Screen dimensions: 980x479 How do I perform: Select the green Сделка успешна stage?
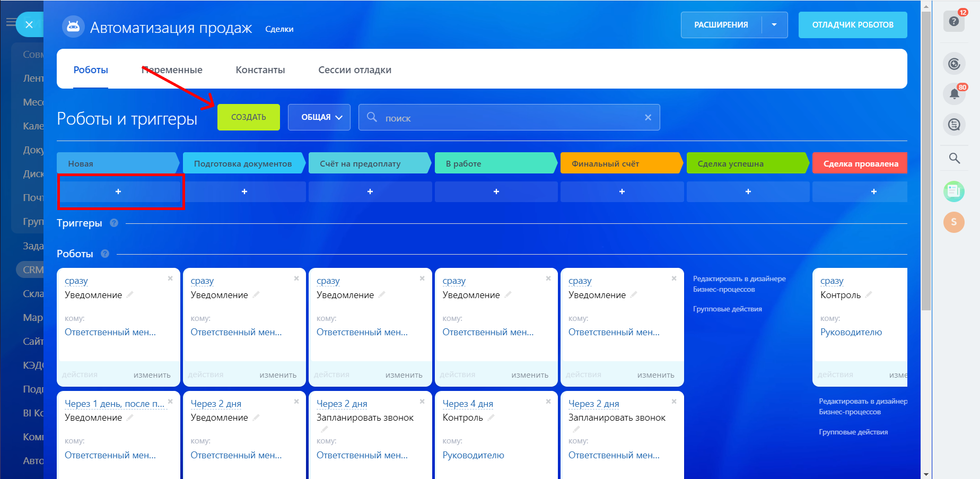[x=748, y=163]
